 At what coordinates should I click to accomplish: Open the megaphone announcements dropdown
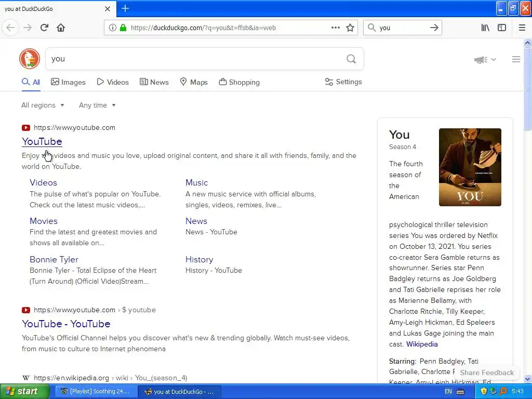(x=485, y=60)
